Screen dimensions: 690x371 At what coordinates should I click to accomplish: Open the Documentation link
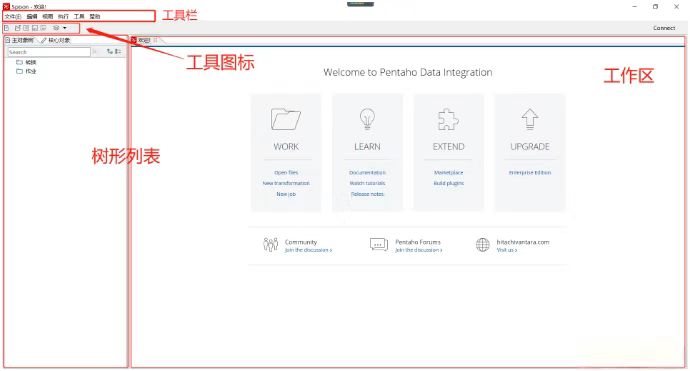click(x=367, y=173)
